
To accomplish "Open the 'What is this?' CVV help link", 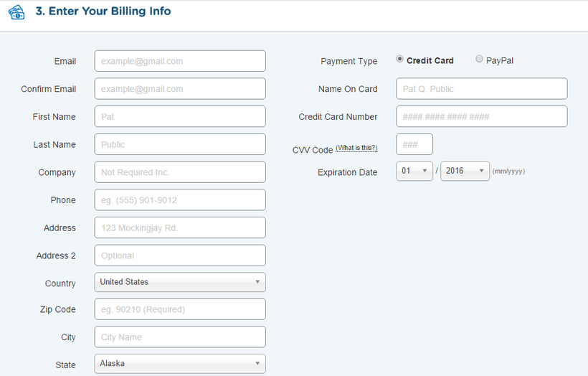I will (x=356, y=148).
